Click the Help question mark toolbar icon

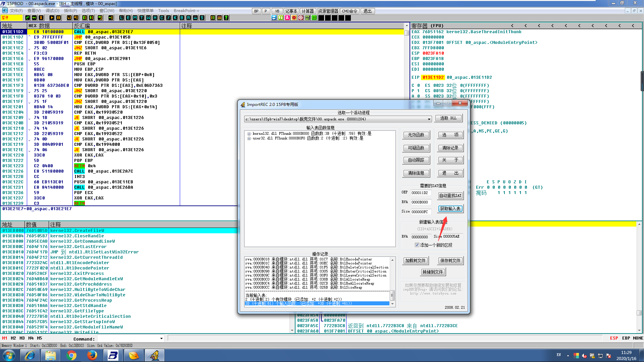click(226, 18)
